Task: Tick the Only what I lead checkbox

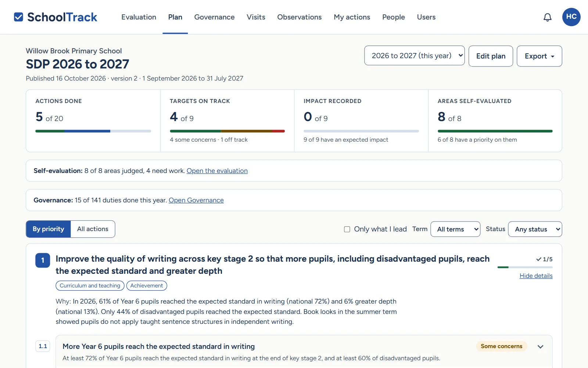Action: click(x=347, y=229)
